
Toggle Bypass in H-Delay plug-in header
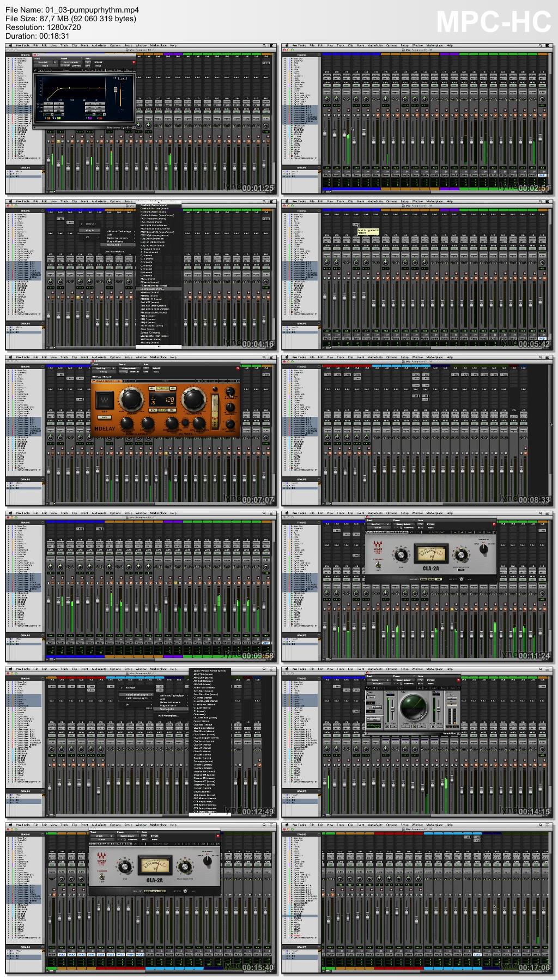tap(156, 368)
